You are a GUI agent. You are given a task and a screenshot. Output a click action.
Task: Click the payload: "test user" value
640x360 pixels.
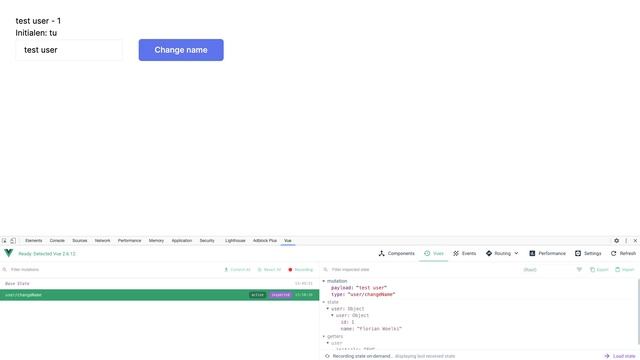371,288
